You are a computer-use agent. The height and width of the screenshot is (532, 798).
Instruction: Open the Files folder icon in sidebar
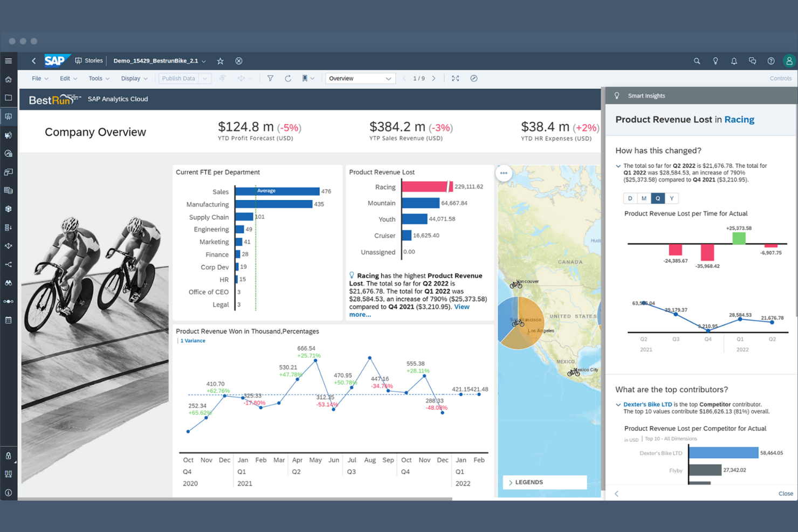pyautogui.click(x=8, y=98)
